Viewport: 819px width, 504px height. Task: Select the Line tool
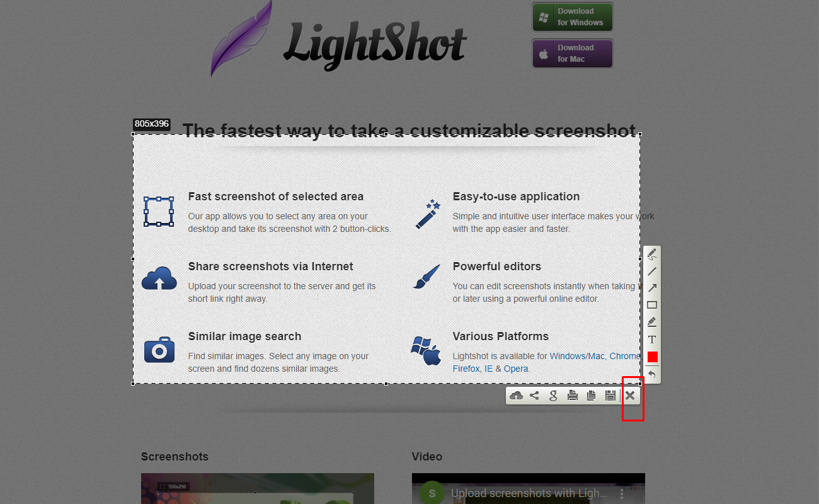(652, 272)
